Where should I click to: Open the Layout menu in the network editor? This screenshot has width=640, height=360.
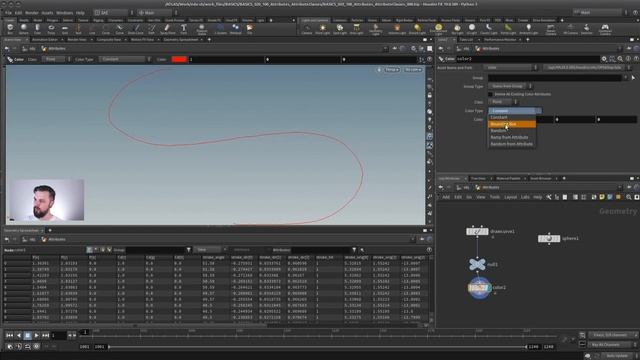point(510,197)
